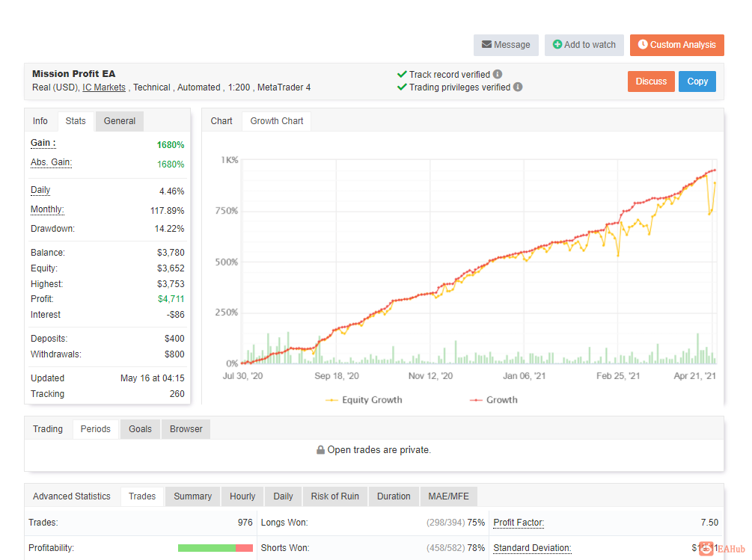
Task: Open the Risk of Ruin tab
Action: [x=334, y=496]
